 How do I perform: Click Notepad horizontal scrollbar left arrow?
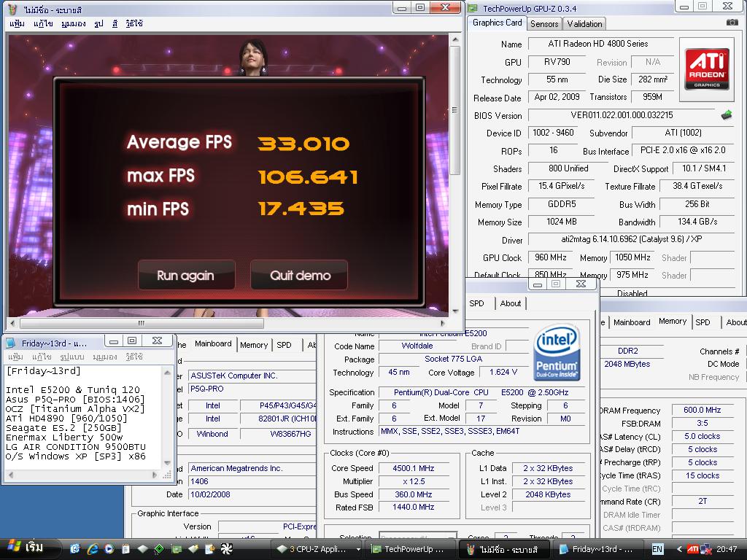(12, 474)
